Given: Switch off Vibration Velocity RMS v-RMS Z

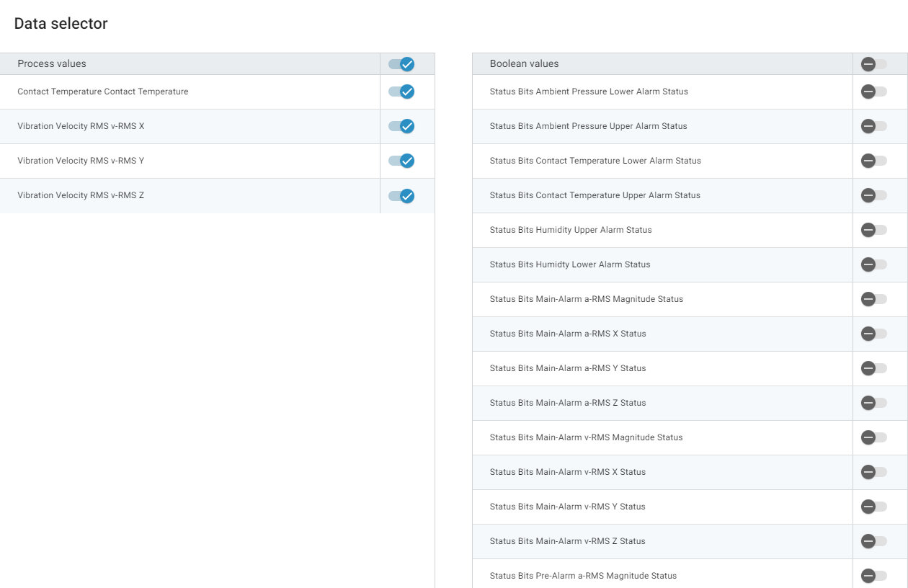Looking at the screenshot, I should point(401,195).
